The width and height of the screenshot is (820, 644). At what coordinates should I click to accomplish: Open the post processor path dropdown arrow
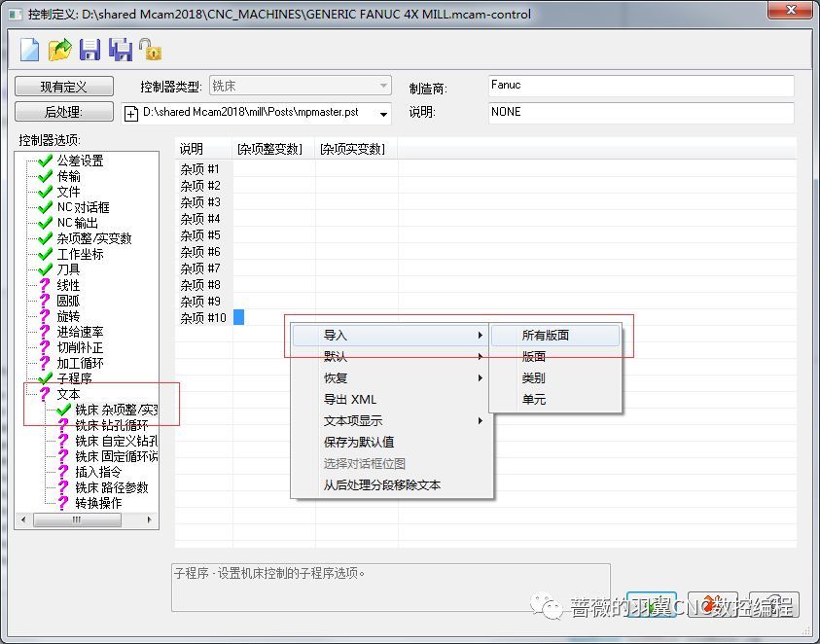click(x=383, y=114)
